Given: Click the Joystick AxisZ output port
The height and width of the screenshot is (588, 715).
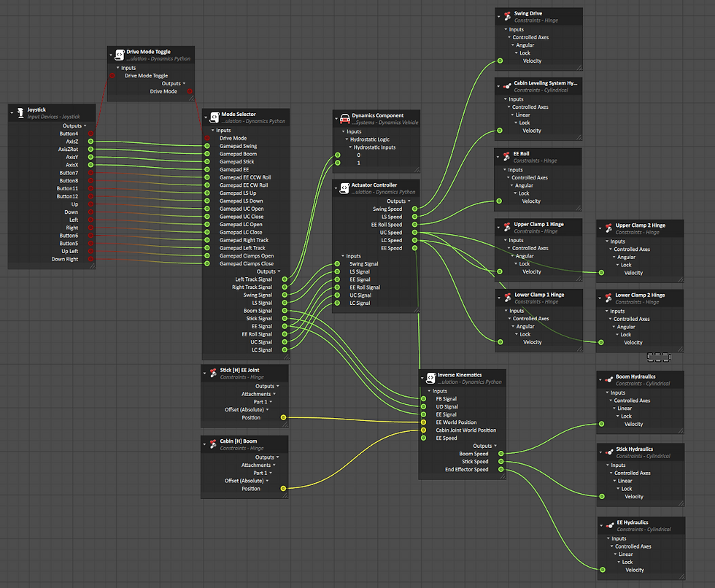Looking at the screenshot, I should [90, 142].
